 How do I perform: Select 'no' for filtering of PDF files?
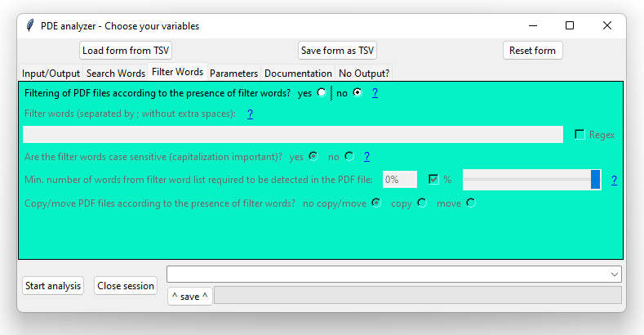click(x=357, y=93)
